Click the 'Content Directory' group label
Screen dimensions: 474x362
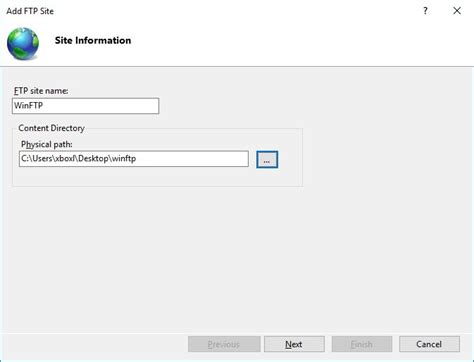click(x=51, y=128)
